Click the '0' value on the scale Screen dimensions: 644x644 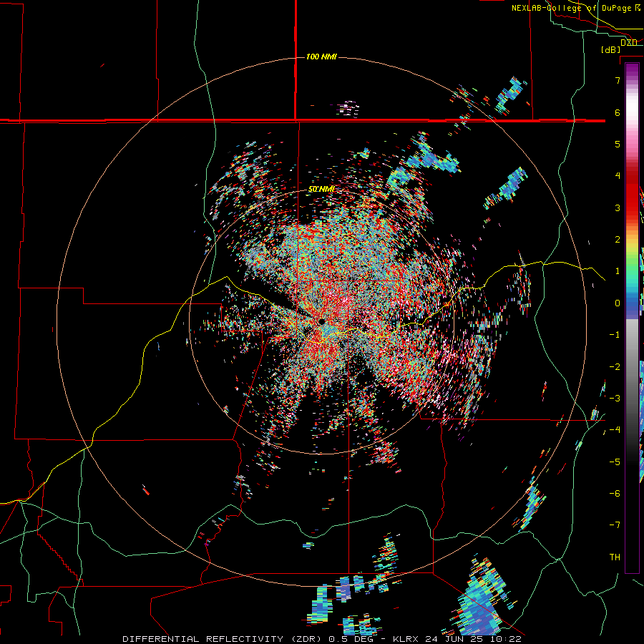coord(618,303)
